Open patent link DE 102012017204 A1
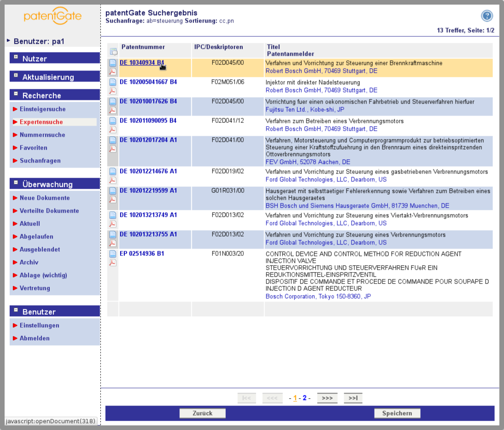This screenshot has width=504, height=430. pos(148,139)
